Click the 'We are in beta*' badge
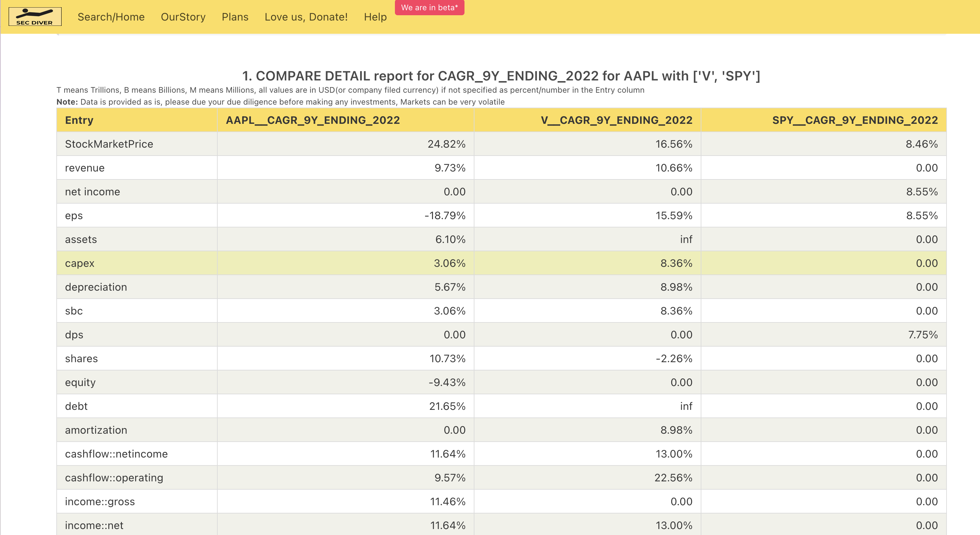Screen dimensions: 980x535 [x=429, y=8]
